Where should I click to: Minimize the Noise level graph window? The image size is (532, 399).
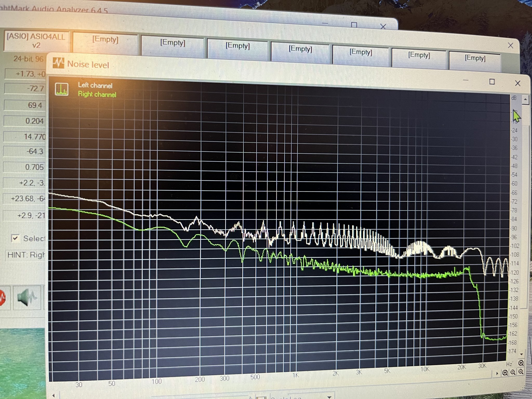(465, 80)
